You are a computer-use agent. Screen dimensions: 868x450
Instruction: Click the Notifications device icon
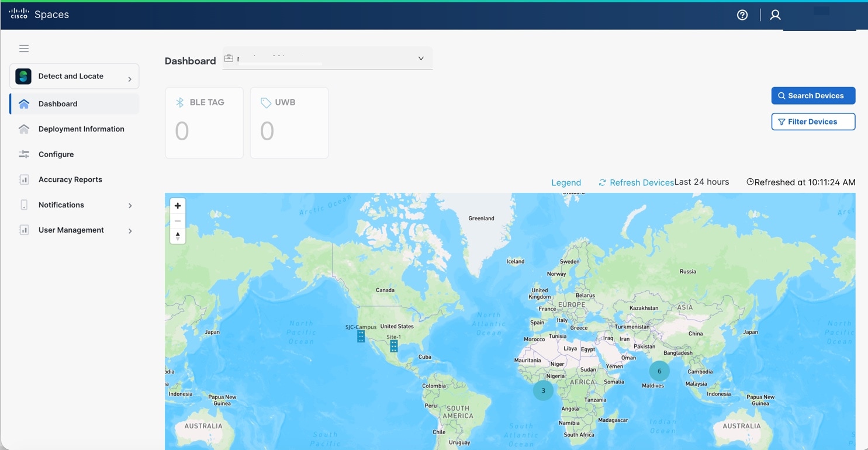tap(24, 205)
